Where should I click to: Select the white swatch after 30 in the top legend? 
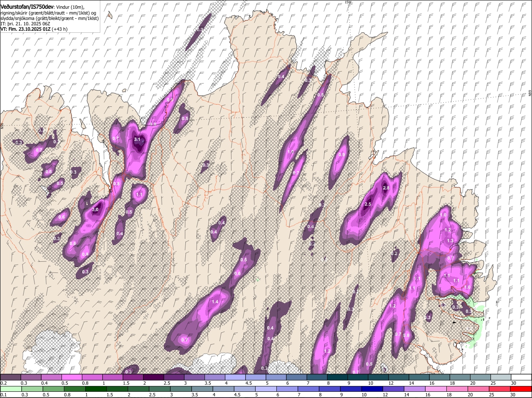pyautogui.click(x=521, y=377)
